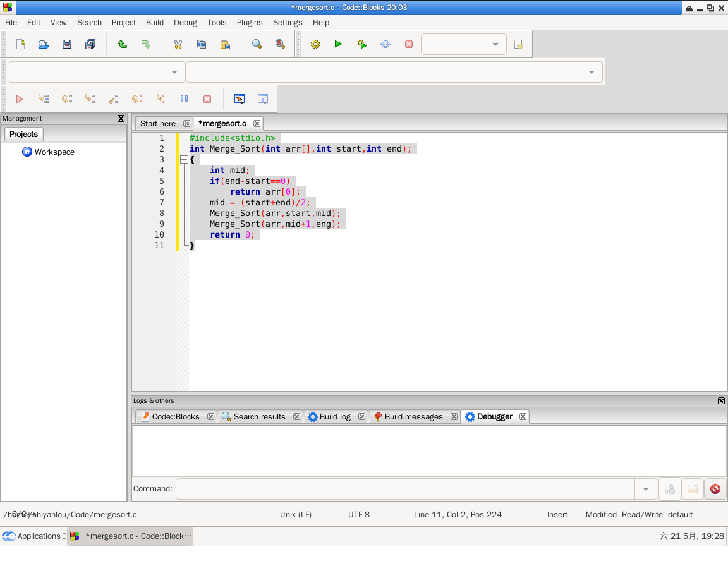Image resolution: width=728 pixels, height=566 pixels.
Task: Click the Rebuild icon
Action: pos(385,44)
